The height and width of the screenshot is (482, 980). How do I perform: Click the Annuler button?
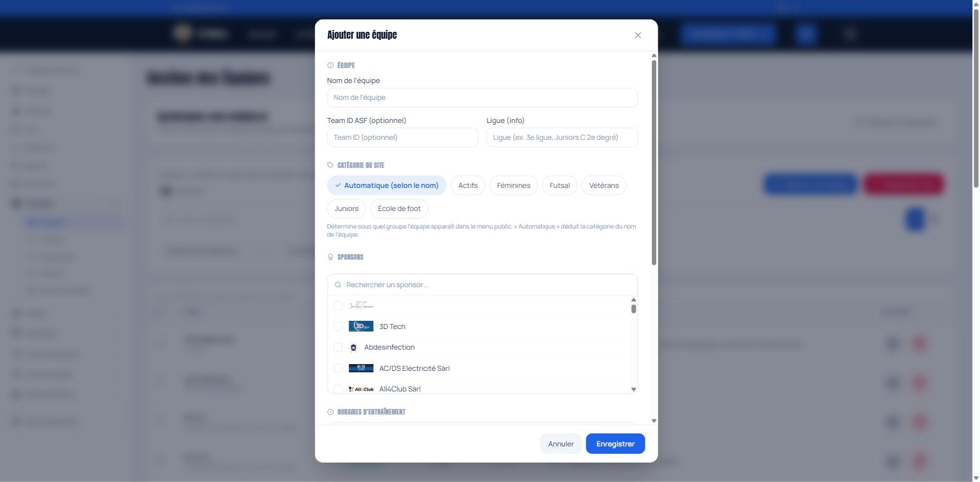(561, 444)
